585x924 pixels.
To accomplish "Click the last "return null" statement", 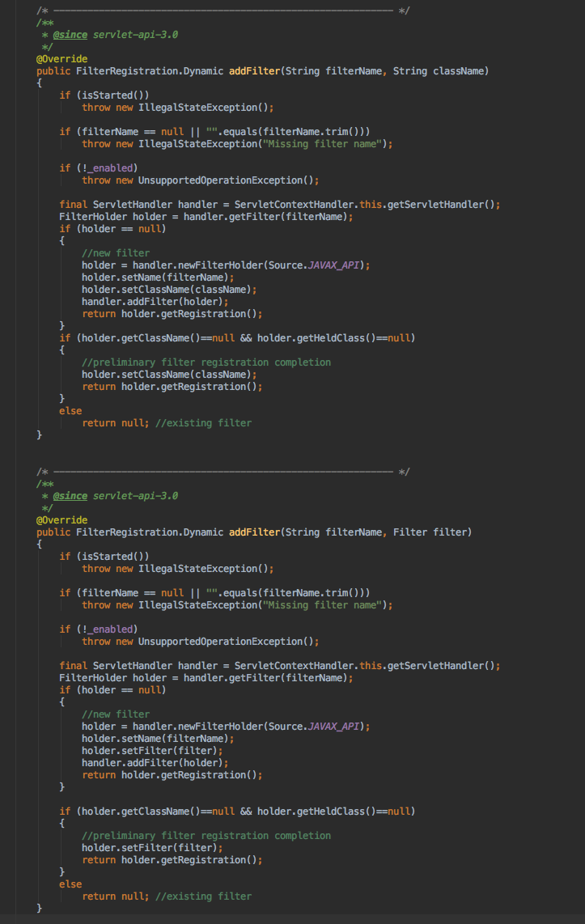I will tap(116, 896).
